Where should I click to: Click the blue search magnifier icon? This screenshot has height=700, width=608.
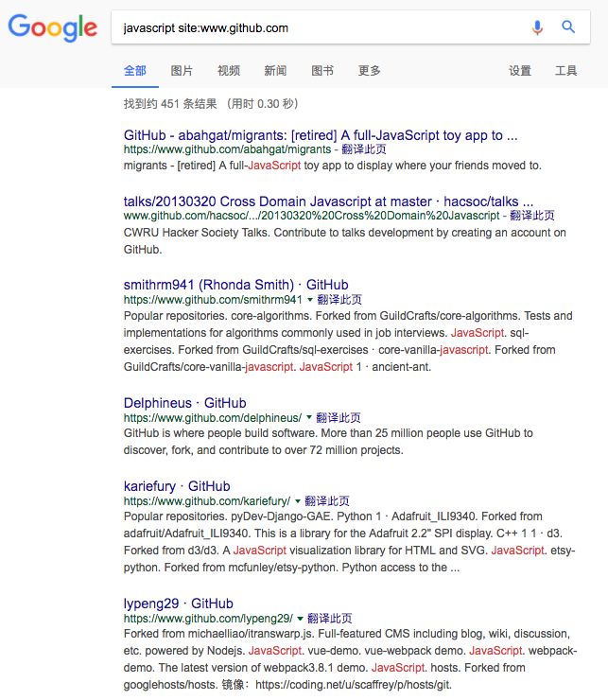[x=568, y=26]
